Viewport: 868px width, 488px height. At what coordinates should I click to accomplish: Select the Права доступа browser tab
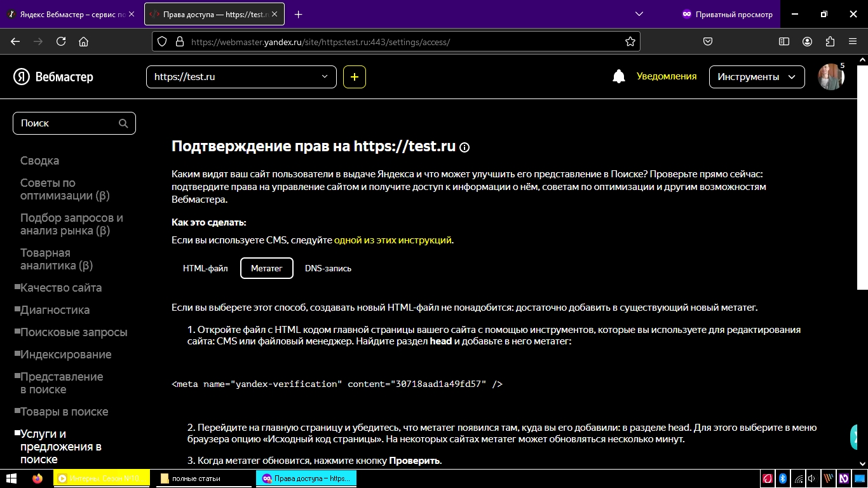click(x=214, y=14)
